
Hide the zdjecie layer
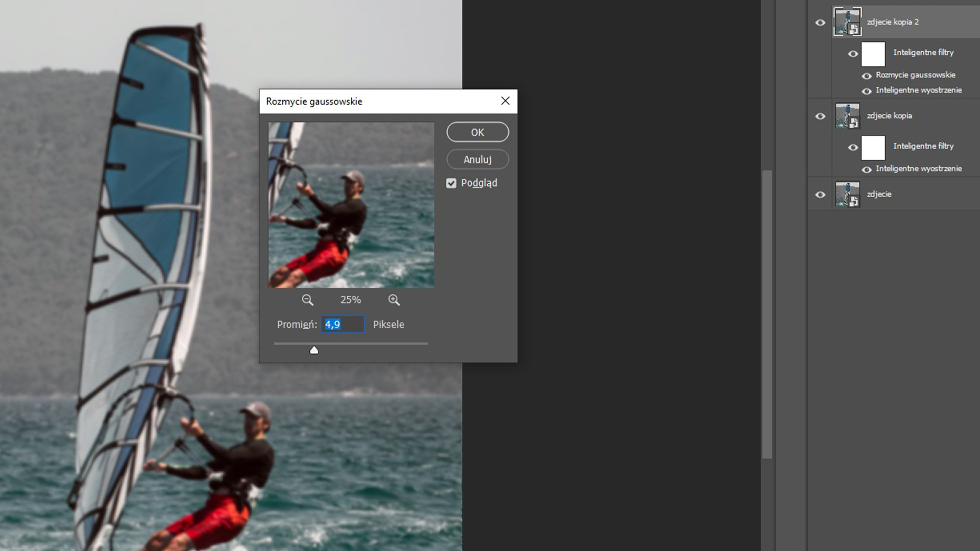coord(820,195)
